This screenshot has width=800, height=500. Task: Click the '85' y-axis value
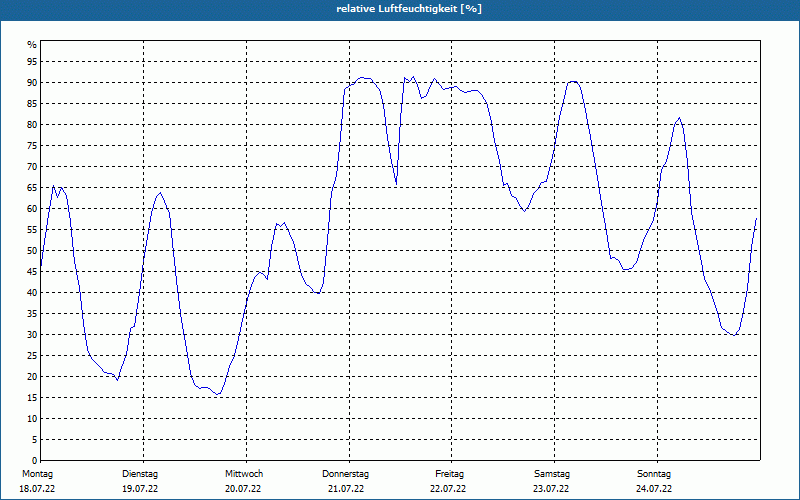click(x=32, y=104)
